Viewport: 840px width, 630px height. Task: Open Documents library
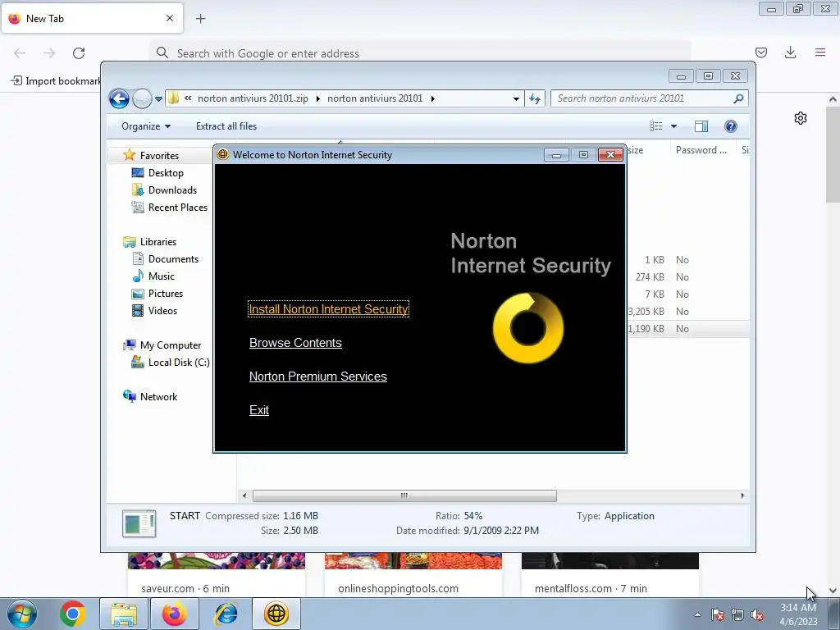point(173,259)
